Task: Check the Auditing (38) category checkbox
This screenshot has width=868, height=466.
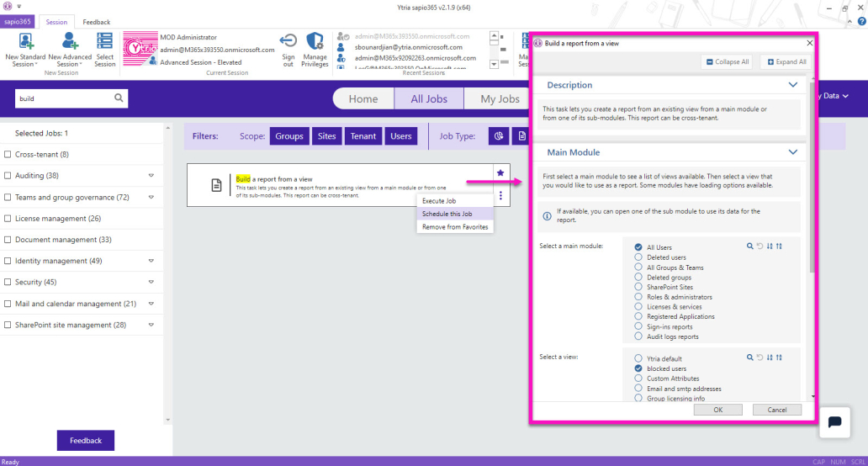Action: click(8, 176)
